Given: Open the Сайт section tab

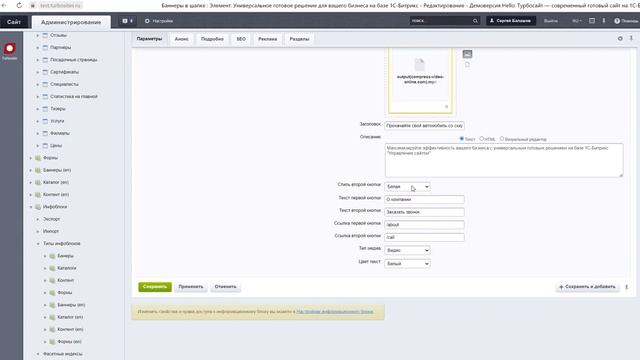Looking at the screenshot, I should click(14, 22).
